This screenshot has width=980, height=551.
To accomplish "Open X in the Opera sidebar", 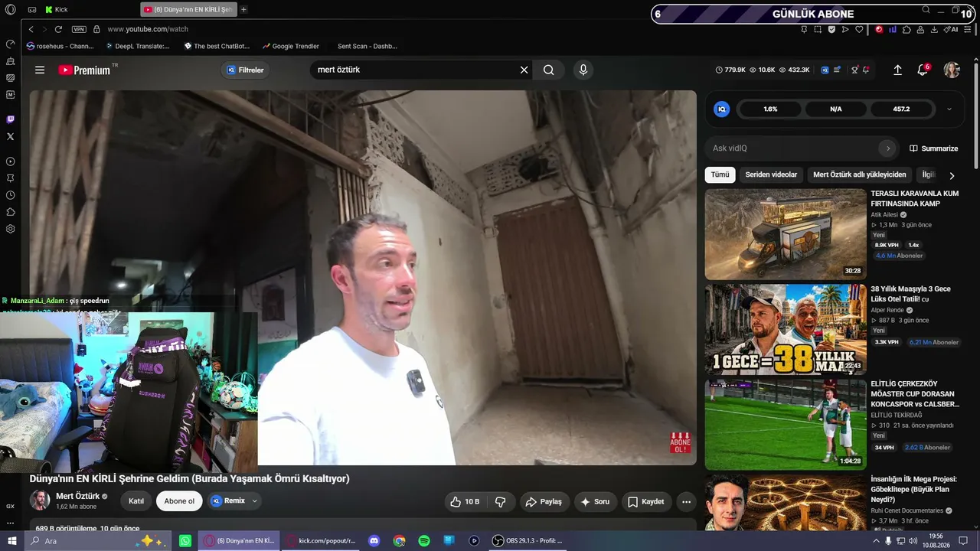I will tap(10, 136).
